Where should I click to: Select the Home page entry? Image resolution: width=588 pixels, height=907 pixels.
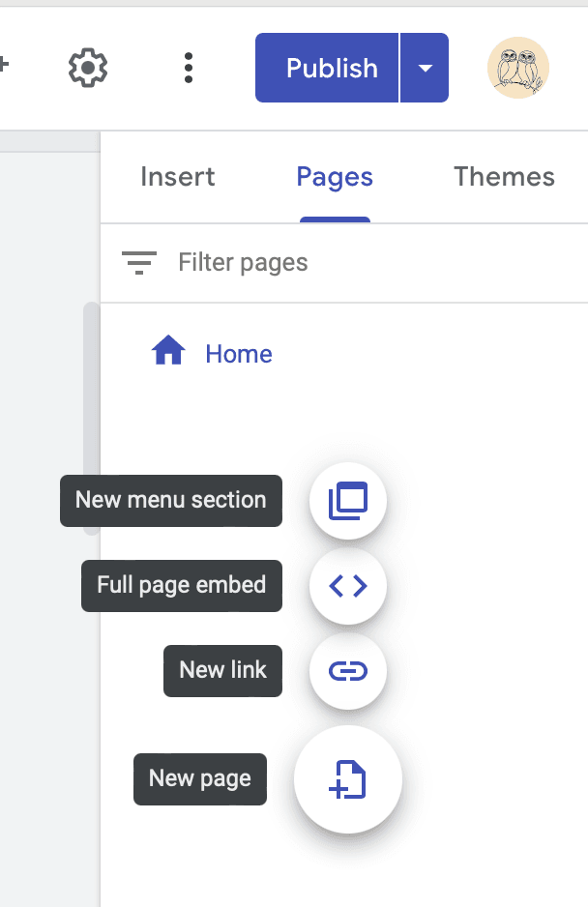[x=239, y=354]
